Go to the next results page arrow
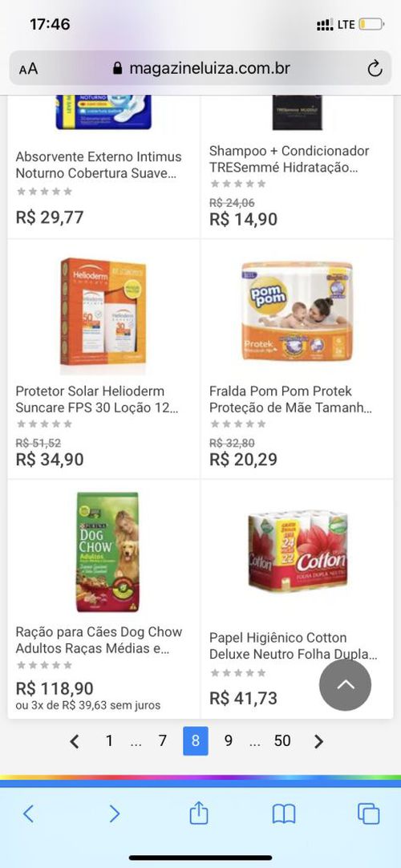This screenshot has width=401, height=868. (318, 741)
